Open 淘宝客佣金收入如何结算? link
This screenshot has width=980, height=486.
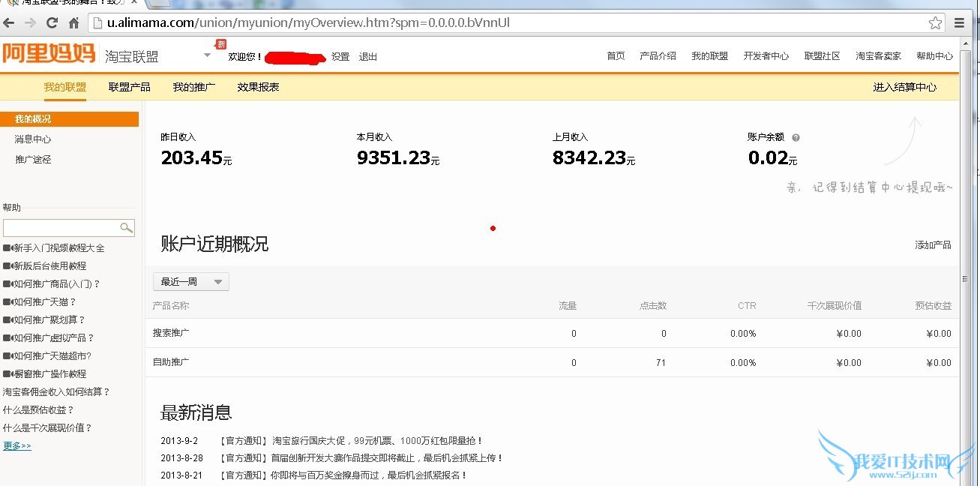(56, 392)
